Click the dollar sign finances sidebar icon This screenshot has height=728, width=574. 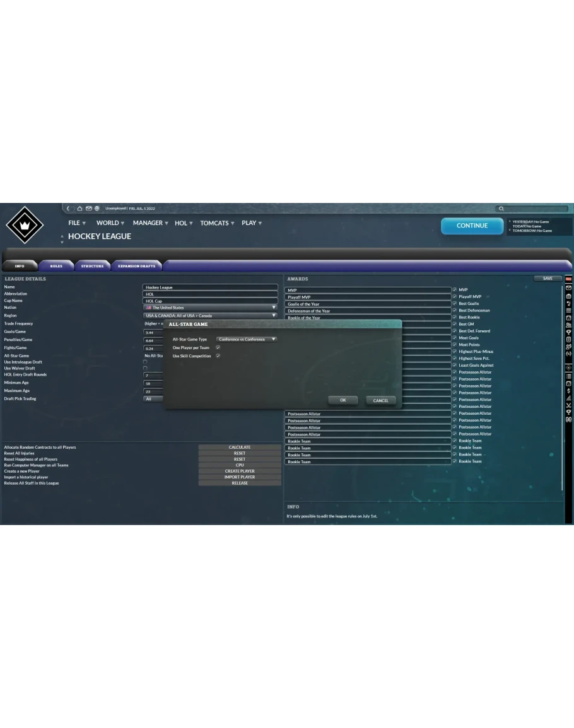pos(568,391)
